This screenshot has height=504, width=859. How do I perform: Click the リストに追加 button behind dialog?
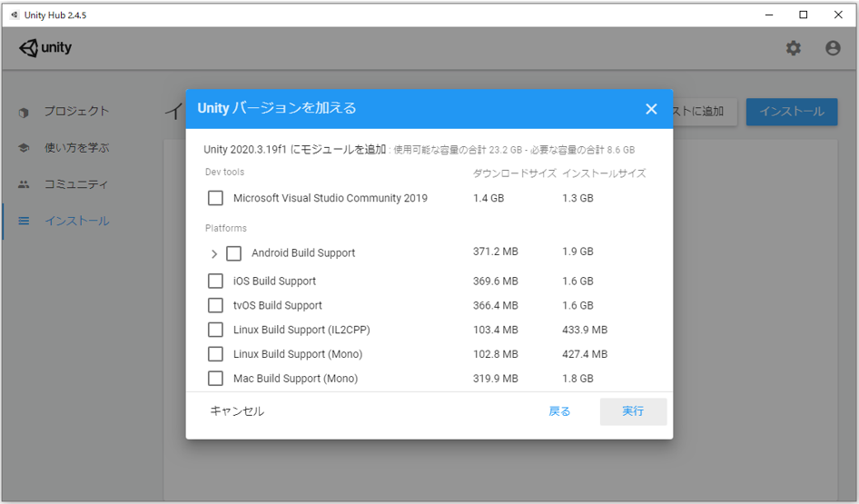(705, 112)
